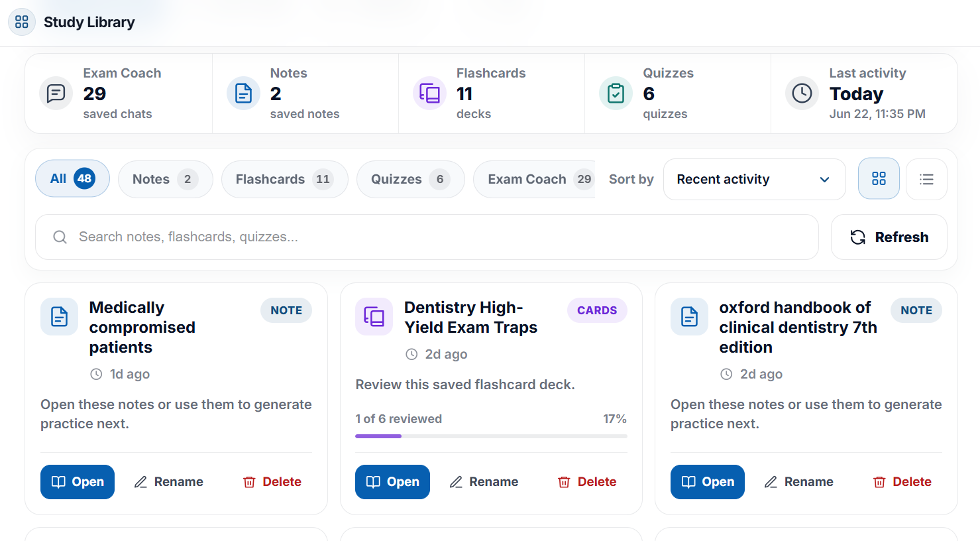Click the Refresh button
This screenshot has height=541, width=980.
889,237
